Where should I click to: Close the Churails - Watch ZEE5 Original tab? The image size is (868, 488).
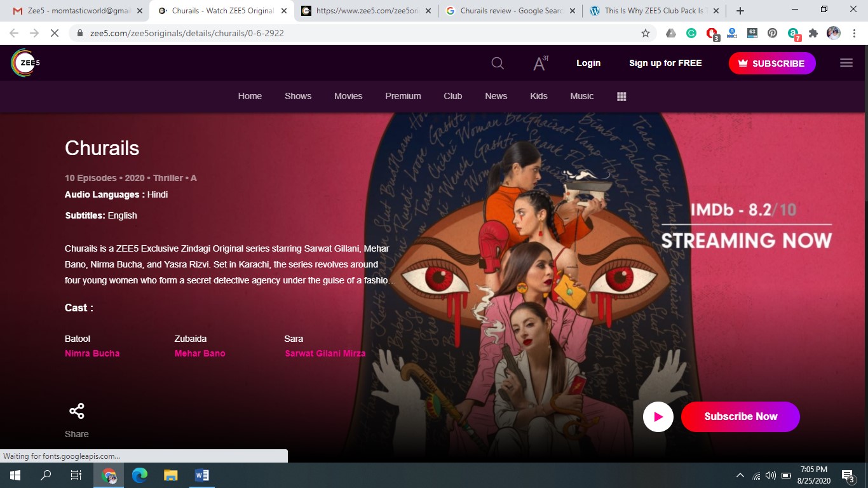[283, 11]
